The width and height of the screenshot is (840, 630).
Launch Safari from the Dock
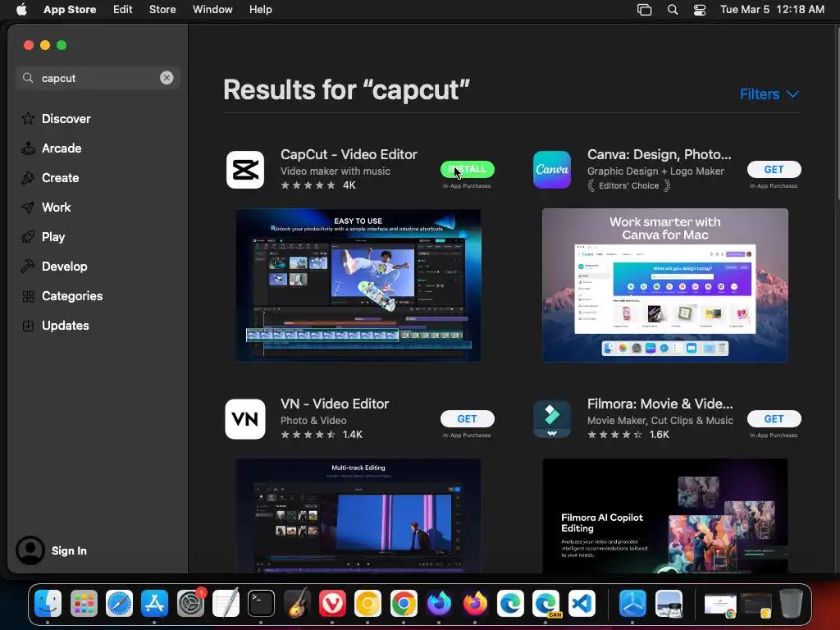(119, 603)
